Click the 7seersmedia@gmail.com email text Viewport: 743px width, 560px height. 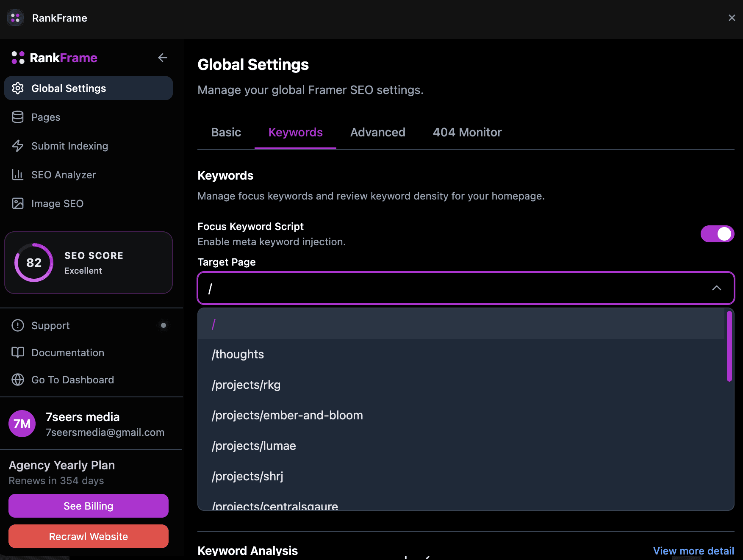(x=105, y=432)
